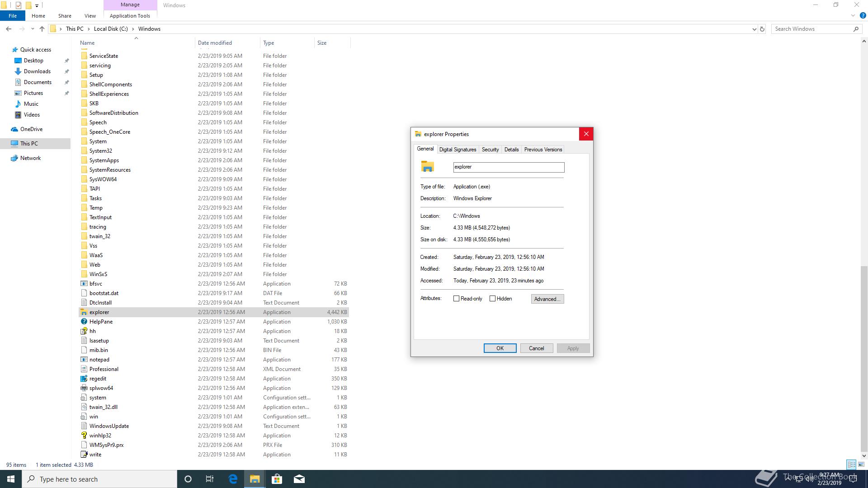This screenshot has height=488, width=868.
Task: Switch to details view button
Action: (851, 465)
